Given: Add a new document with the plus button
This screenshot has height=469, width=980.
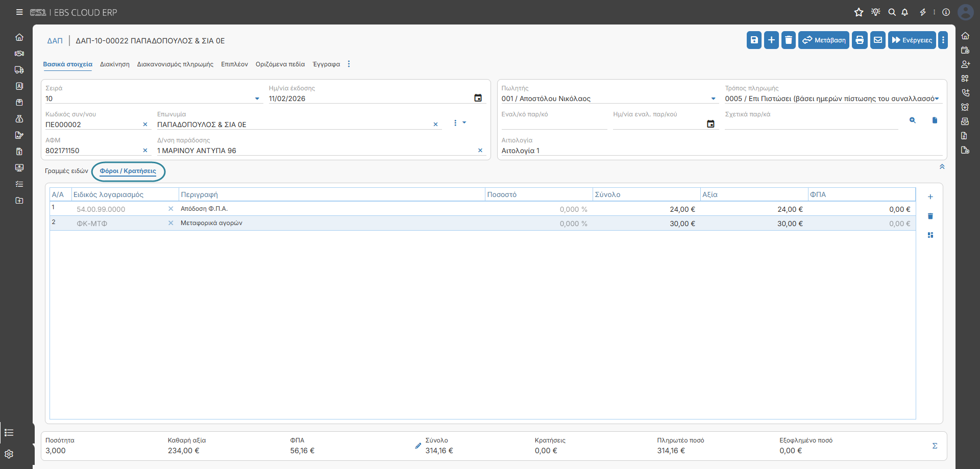Looking at the screenshot, I should (771, 40).
